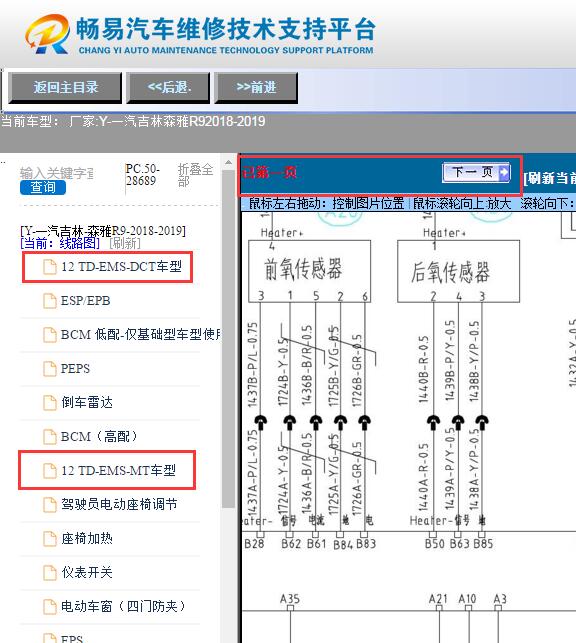
Task: Open the 座椅加热 entry
Action: (87, 538)
